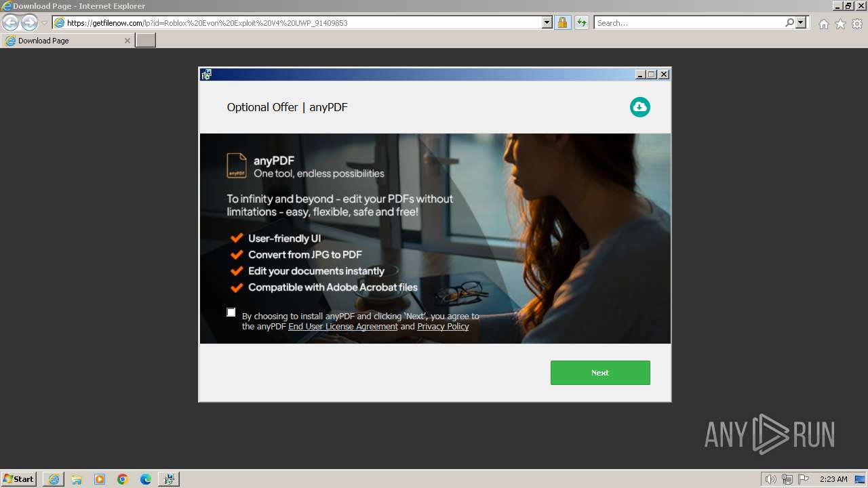Click the browser Search box

(x=689, y=23)
